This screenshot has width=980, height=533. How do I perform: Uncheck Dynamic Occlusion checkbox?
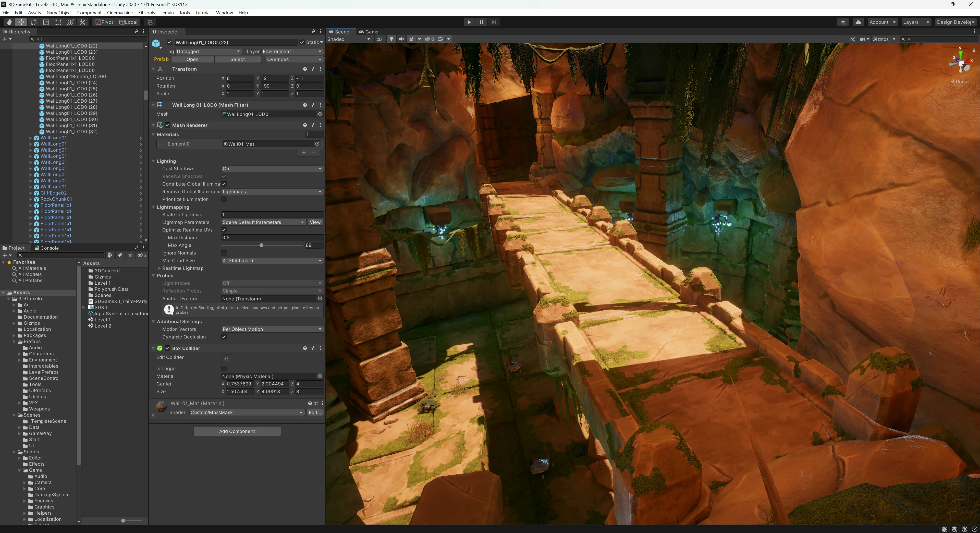coord(224,337)
